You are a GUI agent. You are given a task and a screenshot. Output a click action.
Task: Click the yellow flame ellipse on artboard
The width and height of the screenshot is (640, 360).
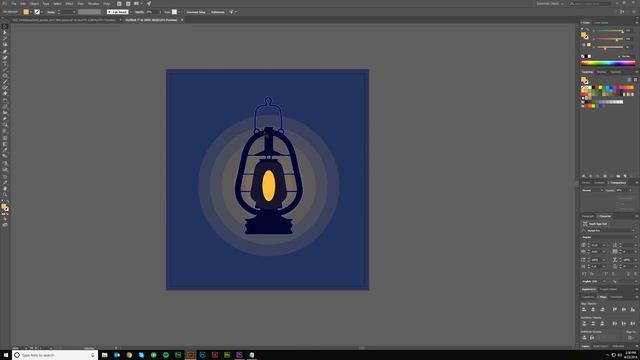tap(268, 186)
